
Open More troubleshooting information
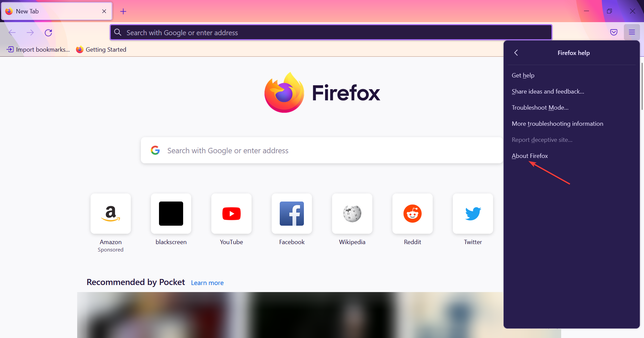572,124
